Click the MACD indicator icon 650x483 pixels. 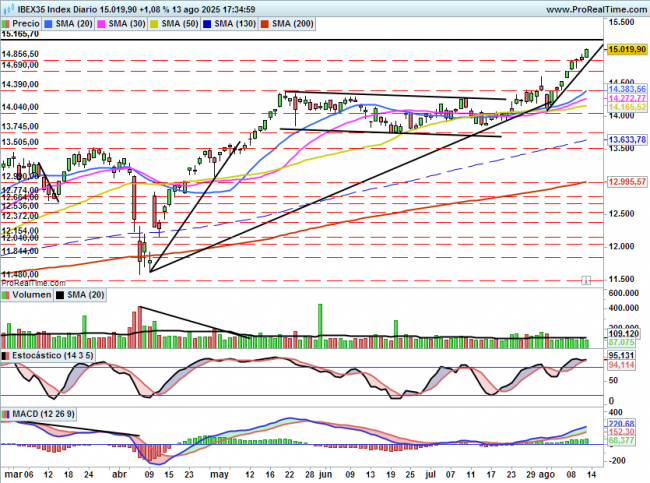pyautogui.click(x=5, y=413)
